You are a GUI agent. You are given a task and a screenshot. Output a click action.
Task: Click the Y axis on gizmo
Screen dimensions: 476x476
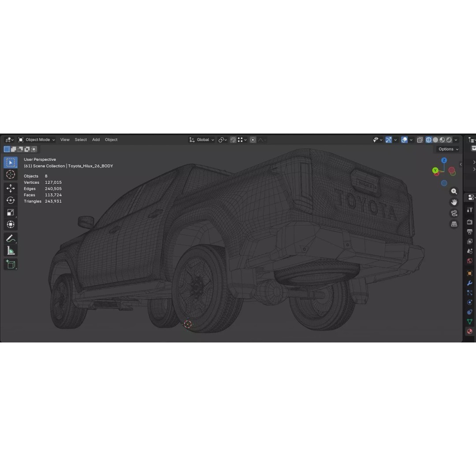pyautogui.click(x=435, y=170)
